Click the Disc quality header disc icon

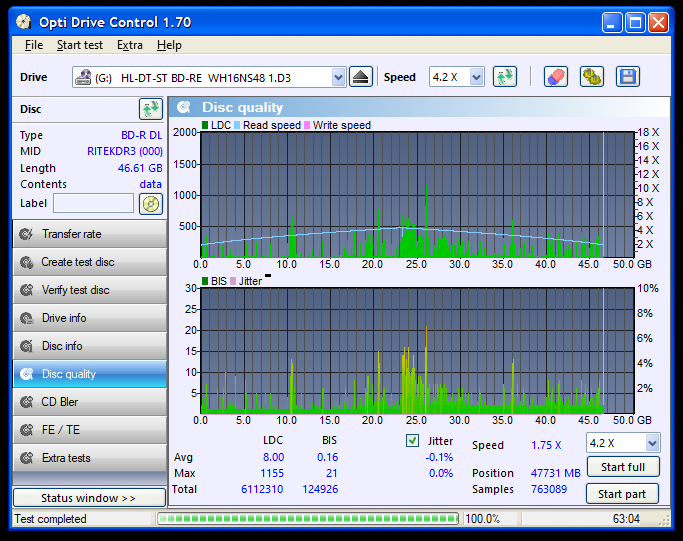click(x=184, y=107)
